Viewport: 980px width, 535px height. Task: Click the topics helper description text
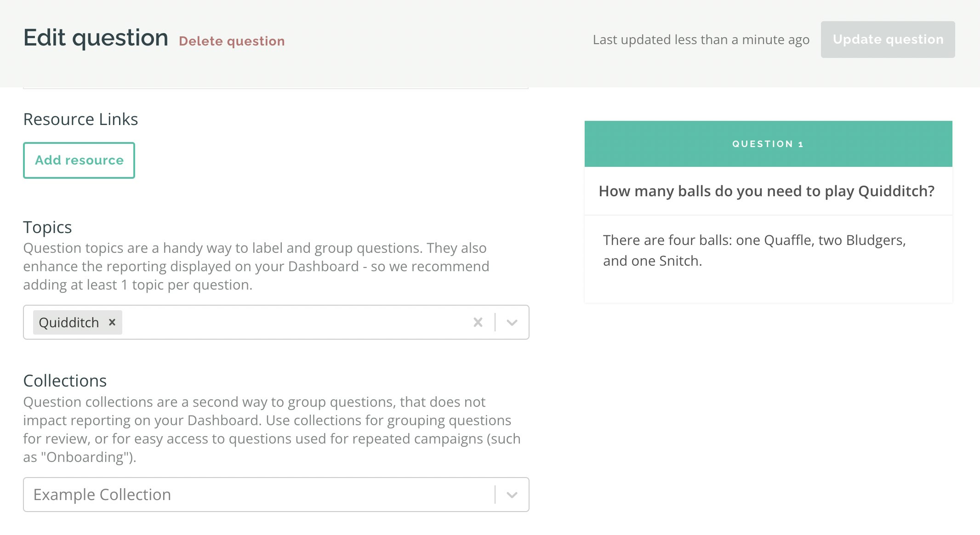pos(256,266)
